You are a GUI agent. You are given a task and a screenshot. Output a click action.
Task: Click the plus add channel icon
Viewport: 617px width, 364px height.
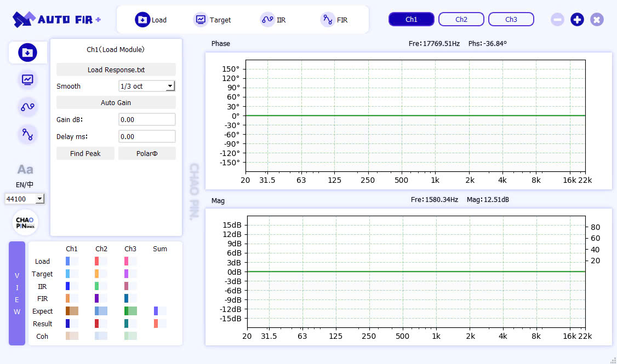click(x=577, y=20)
